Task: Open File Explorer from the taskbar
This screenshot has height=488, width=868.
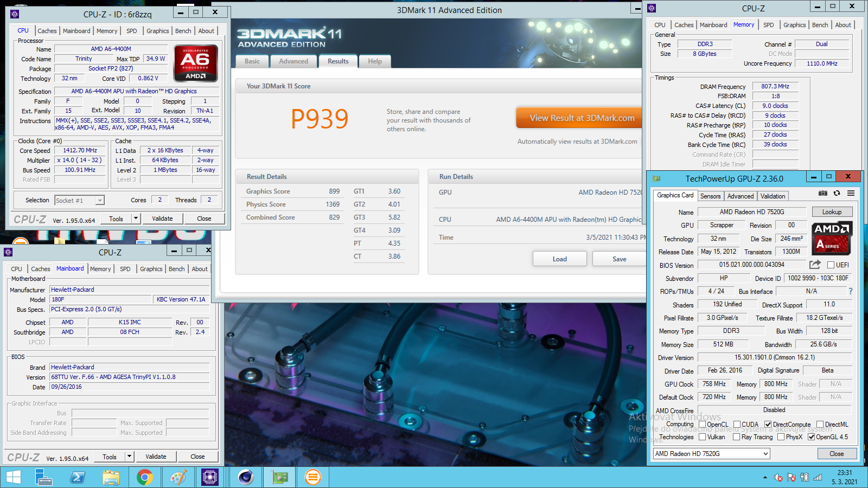Action: [x=111, y=477]
